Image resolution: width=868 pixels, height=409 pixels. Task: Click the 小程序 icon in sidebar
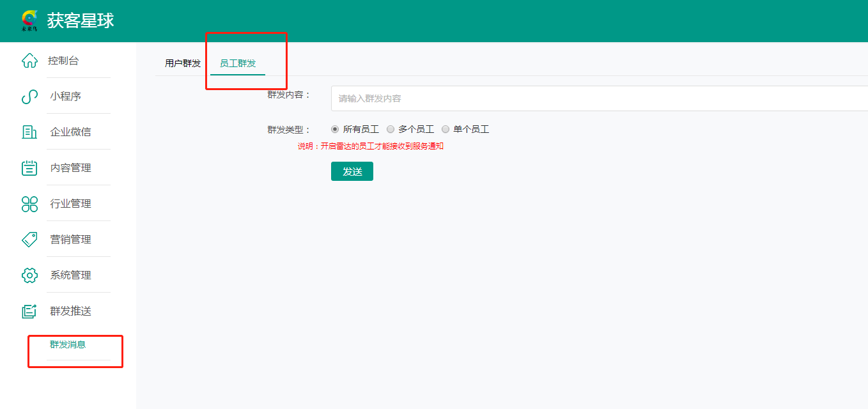[29, 96]
